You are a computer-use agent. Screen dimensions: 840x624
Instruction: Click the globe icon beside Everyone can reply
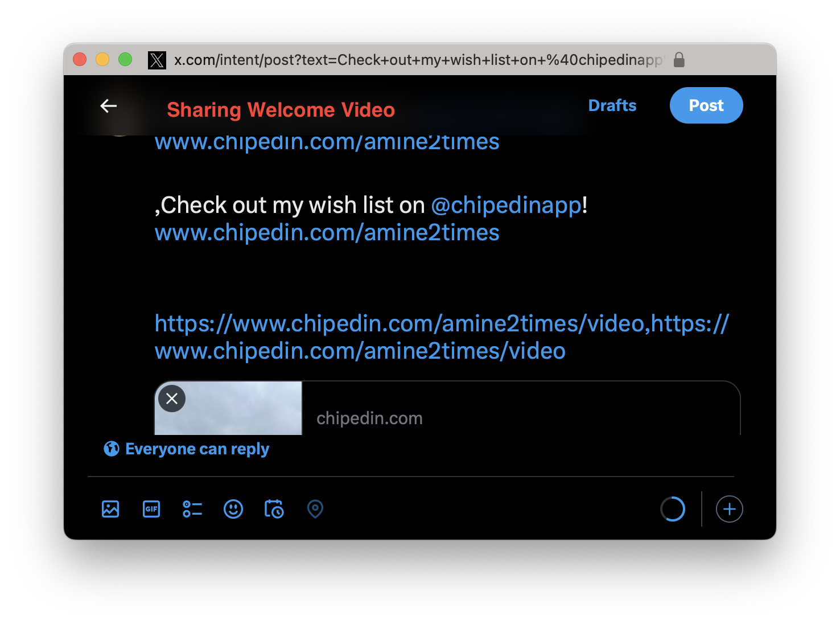112,449
